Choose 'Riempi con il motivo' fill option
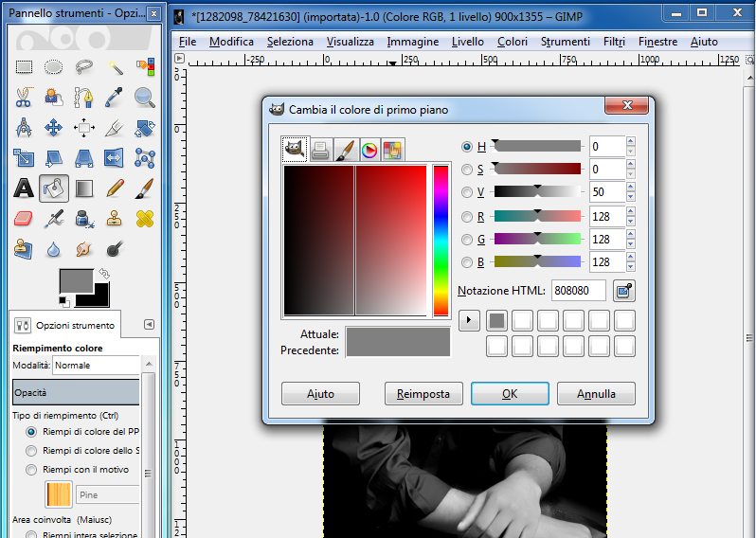The image size is (756, 538). click(x=31, y=469)
